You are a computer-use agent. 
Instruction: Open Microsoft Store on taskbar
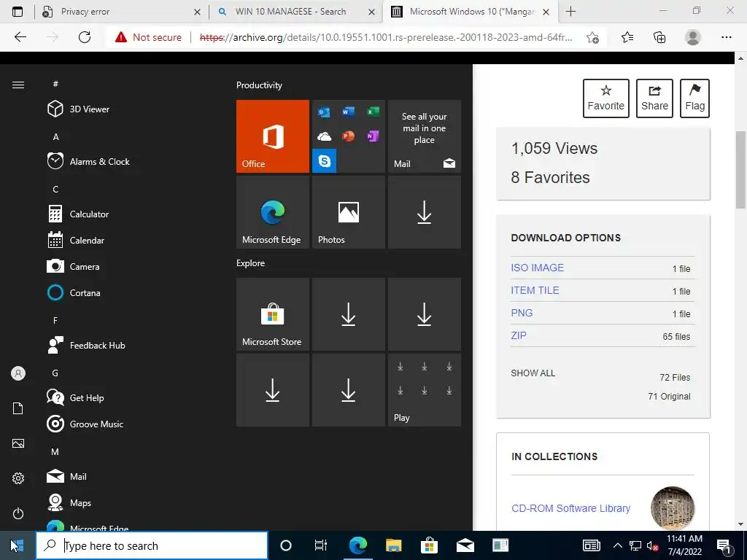[x=429, y=545]
